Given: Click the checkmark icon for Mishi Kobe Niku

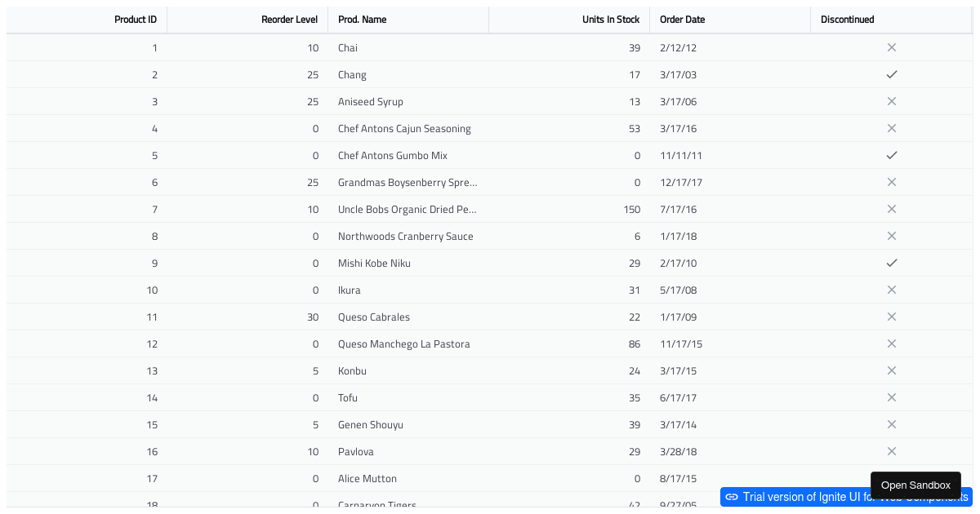Looking at the screenshot, I should click(x=892, y=263).
